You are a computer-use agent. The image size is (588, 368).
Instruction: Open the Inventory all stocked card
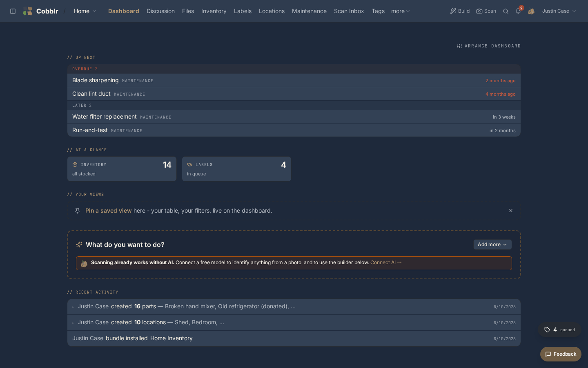click(x=122, y=169)
